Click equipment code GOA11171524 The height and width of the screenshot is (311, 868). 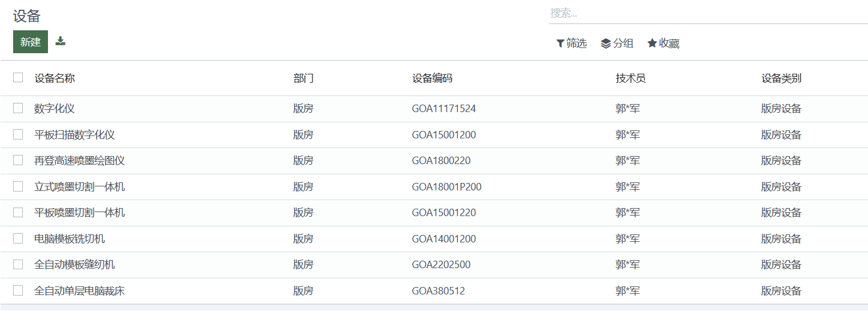(x=444, y=109)
